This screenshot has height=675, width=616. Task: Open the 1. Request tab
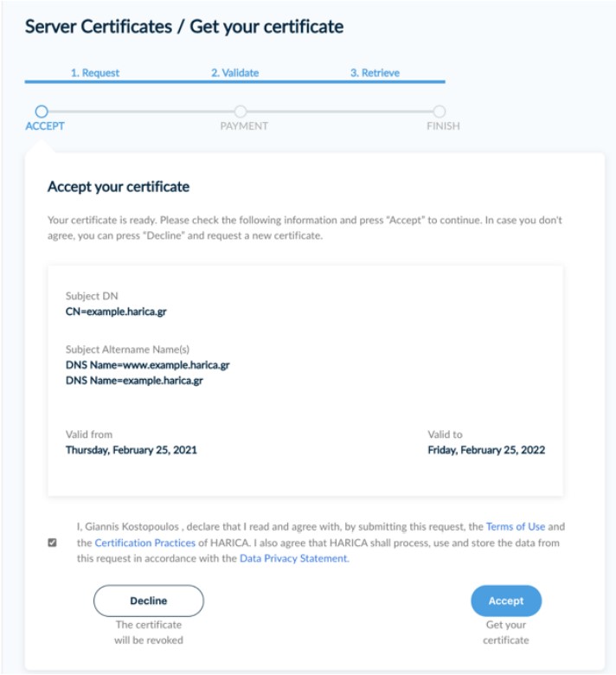[x=95, y=73]
